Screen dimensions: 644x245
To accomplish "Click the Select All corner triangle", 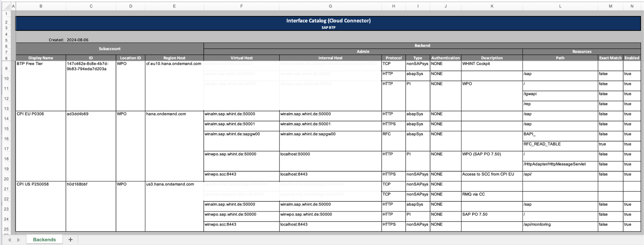I will pos(7,6).
